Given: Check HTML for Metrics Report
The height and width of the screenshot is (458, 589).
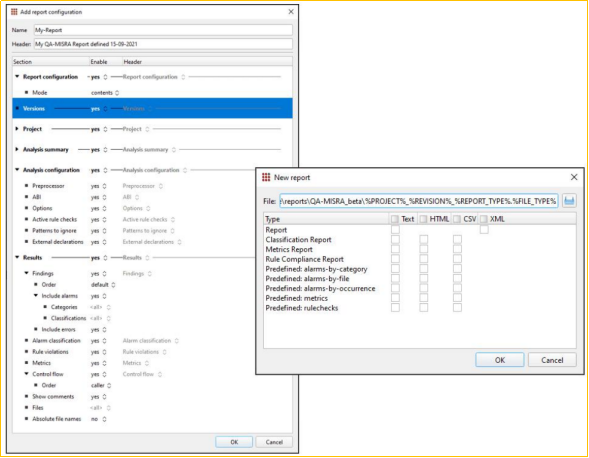Looking at the screenshot, I should coord(424,249).
